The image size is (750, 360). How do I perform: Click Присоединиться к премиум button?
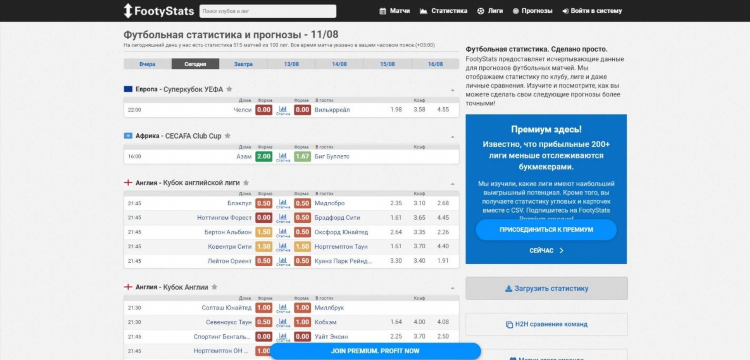(x=546, y=229)
